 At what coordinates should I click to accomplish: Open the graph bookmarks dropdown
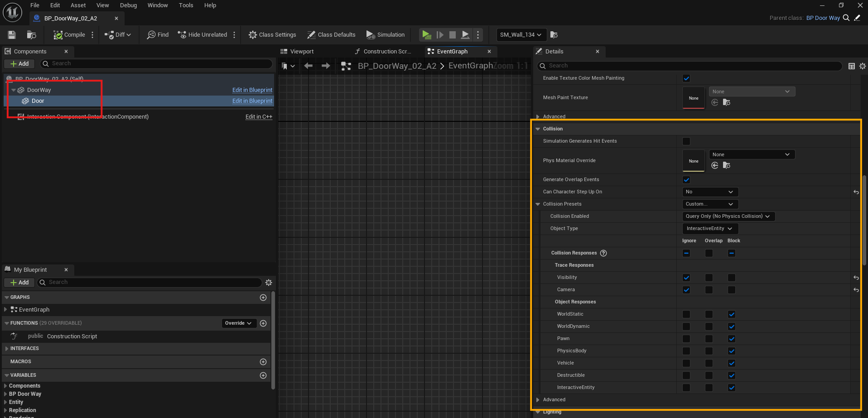coord(288,66)
